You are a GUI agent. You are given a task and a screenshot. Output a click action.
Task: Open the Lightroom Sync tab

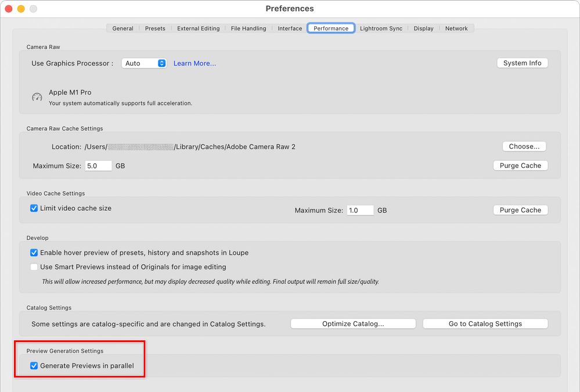coord(381,28)
